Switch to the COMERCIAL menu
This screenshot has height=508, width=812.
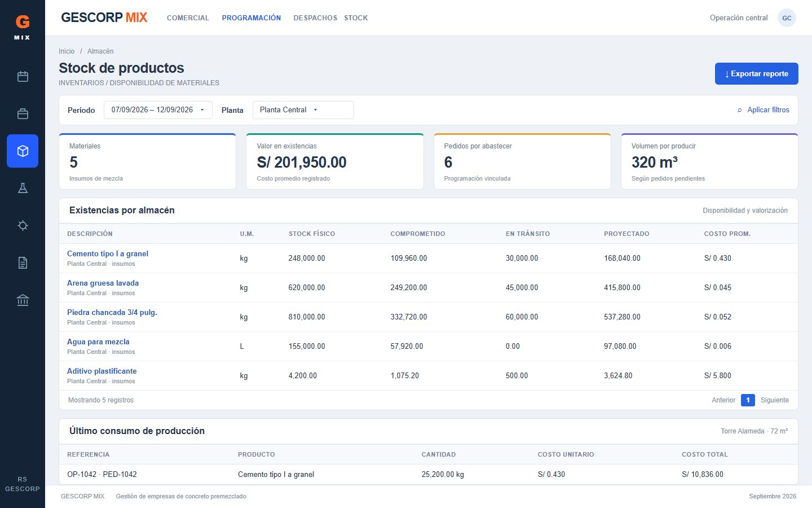tap(188, 18)
